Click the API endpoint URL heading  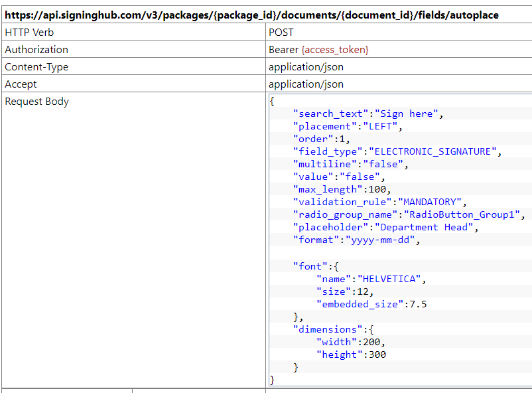click(x=251, y=15)
